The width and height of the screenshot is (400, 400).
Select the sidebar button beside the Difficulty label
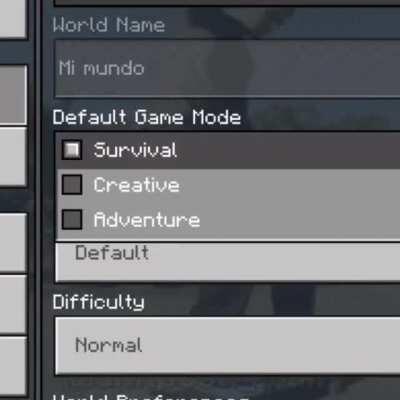click(13, 304)
